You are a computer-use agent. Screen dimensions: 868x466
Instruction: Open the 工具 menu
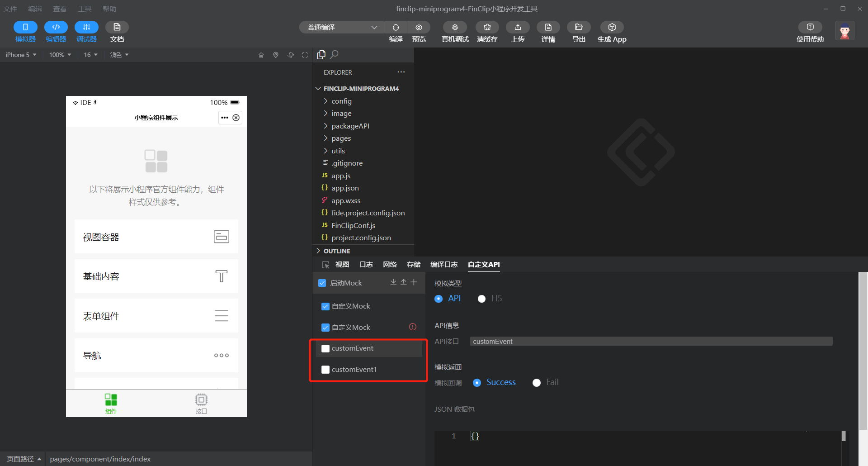[85, 9]
